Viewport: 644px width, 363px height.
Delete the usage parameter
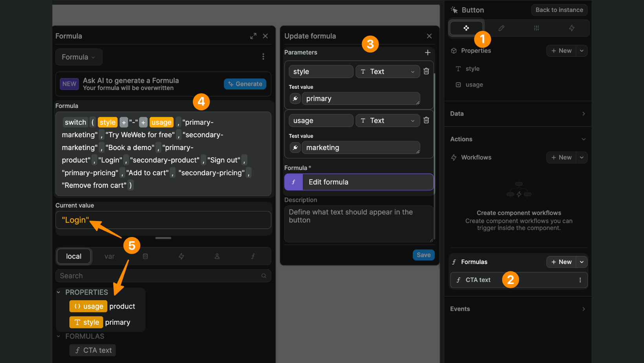(426, 120)
